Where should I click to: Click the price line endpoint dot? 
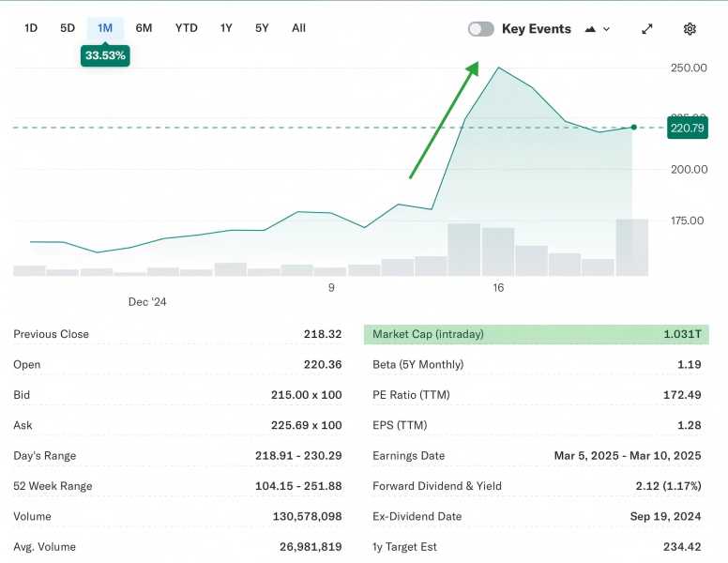click(634, 128)
